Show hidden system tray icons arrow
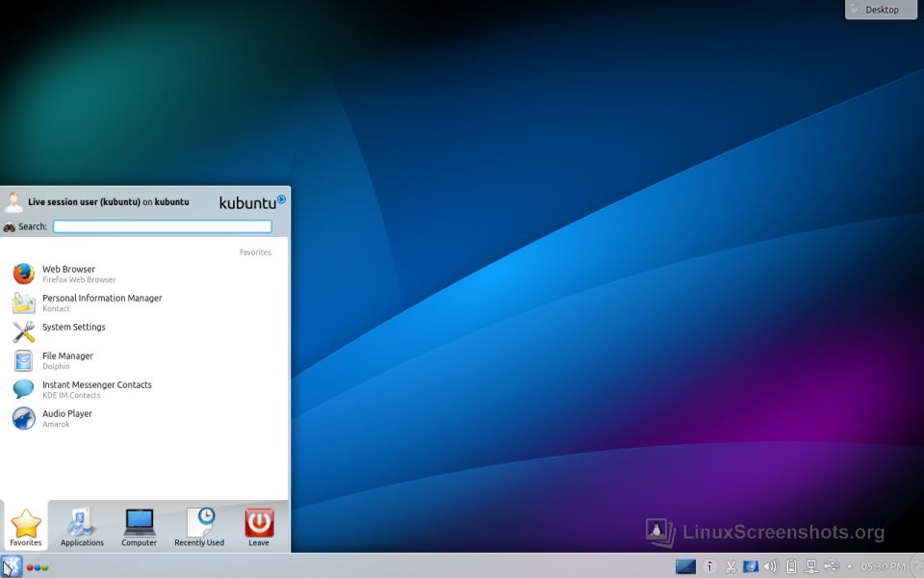 pyautogui.click(x=849, y=566)
